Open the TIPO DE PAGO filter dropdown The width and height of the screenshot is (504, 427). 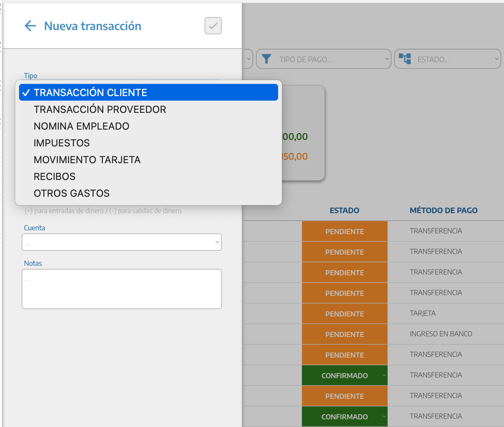pyautogui.click(x=324, y=59)
